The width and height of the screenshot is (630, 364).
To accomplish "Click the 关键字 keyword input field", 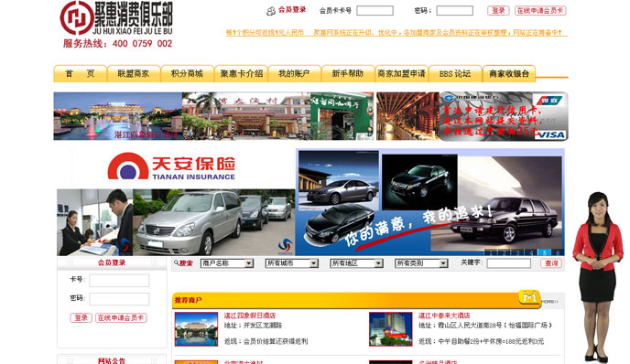I will 508,263.
